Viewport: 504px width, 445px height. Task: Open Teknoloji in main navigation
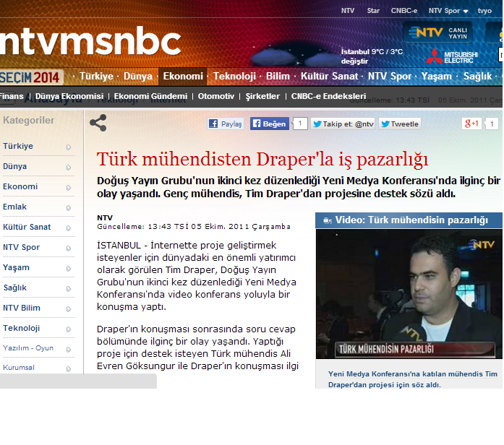click(x=234, y=77)
